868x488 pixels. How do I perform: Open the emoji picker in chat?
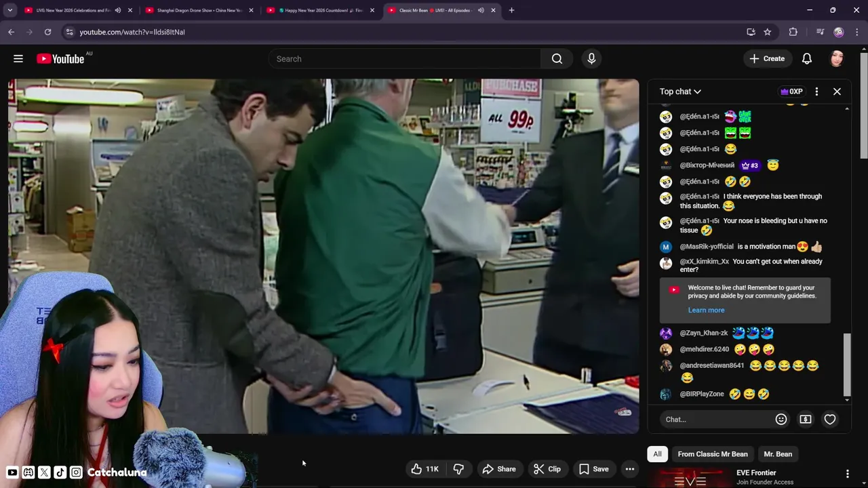pos(781,420)
